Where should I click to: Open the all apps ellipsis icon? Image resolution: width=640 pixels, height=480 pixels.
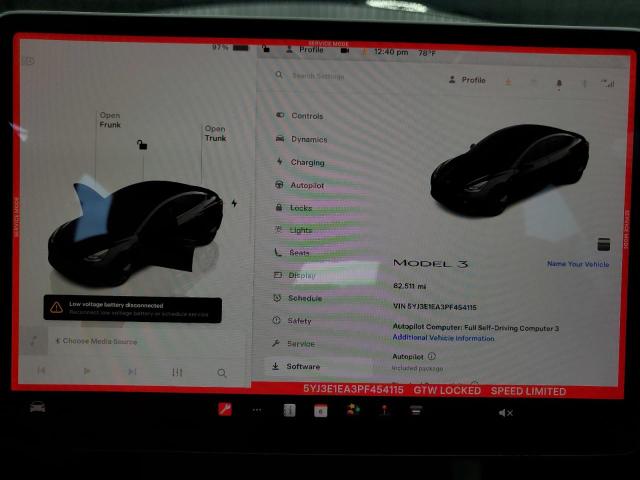(x=257, y=410)
